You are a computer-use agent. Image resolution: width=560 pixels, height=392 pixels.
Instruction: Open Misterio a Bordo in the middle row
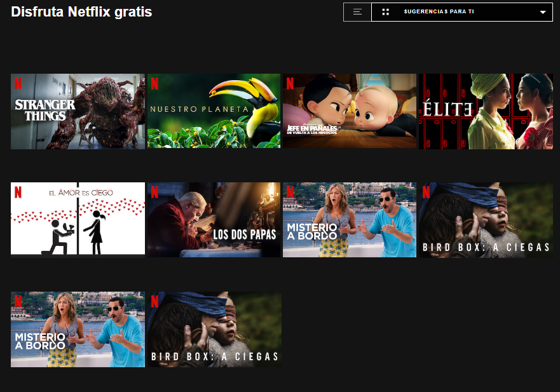(x=349, y=220)
